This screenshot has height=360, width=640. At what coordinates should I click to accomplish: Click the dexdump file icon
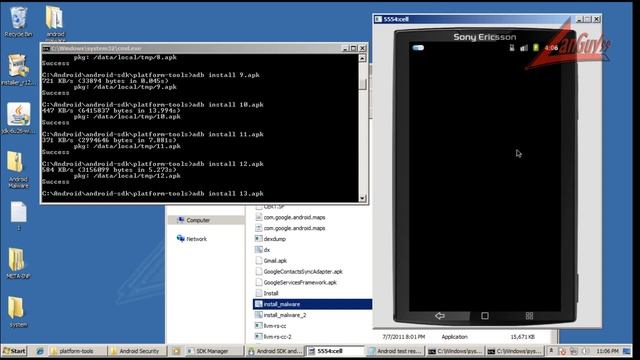(258, 239)
